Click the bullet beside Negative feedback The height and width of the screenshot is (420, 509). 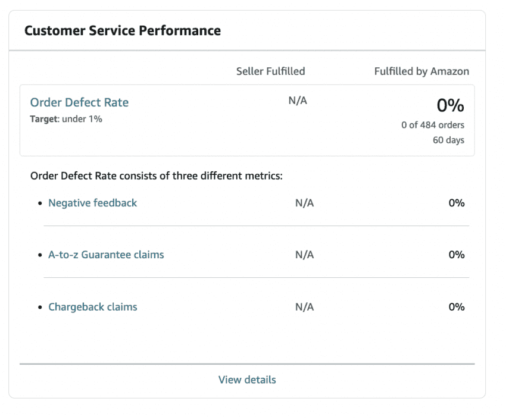[40, 203]
